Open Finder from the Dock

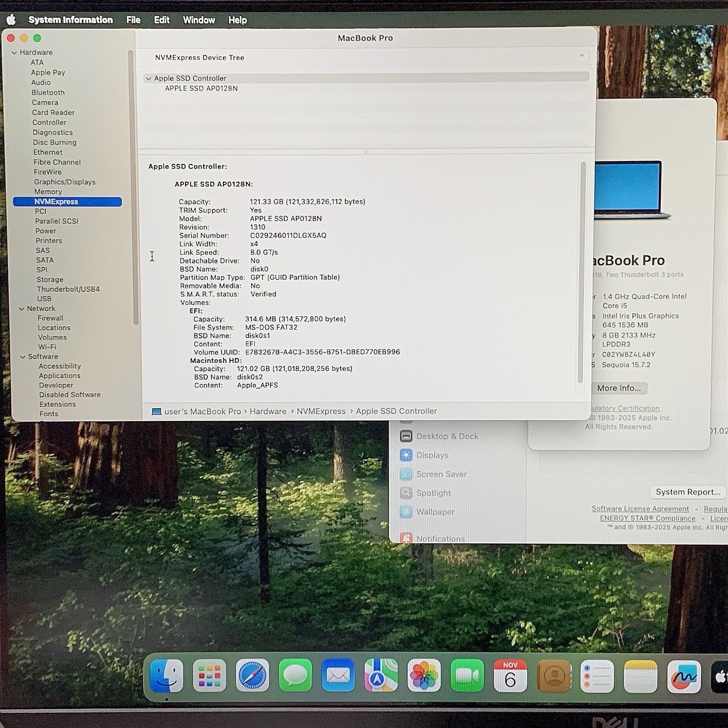[x=167, y=675]
